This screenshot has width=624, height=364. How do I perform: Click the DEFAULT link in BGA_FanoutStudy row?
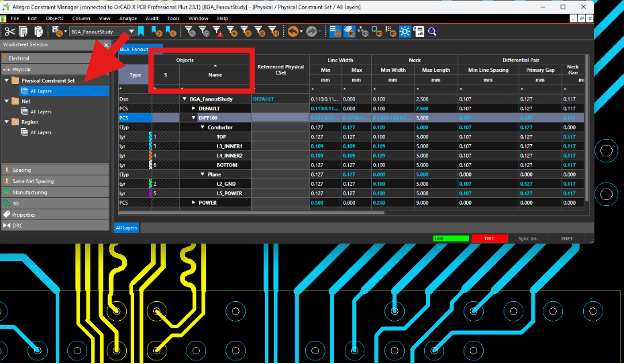[263, 99]
